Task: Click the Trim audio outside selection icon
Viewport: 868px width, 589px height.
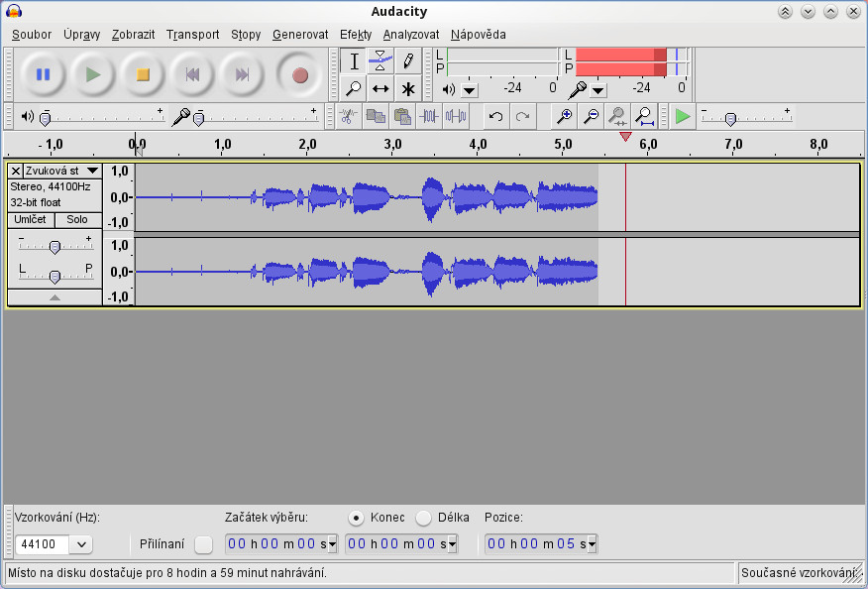Action: tap(429, 116)
